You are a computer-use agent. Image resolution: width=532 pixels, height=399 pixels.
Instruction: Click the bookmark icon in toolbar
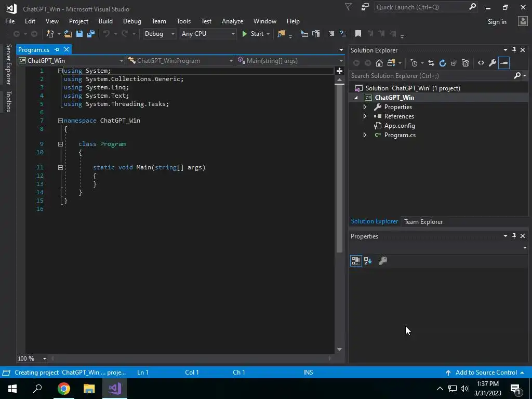pos(358,34)
